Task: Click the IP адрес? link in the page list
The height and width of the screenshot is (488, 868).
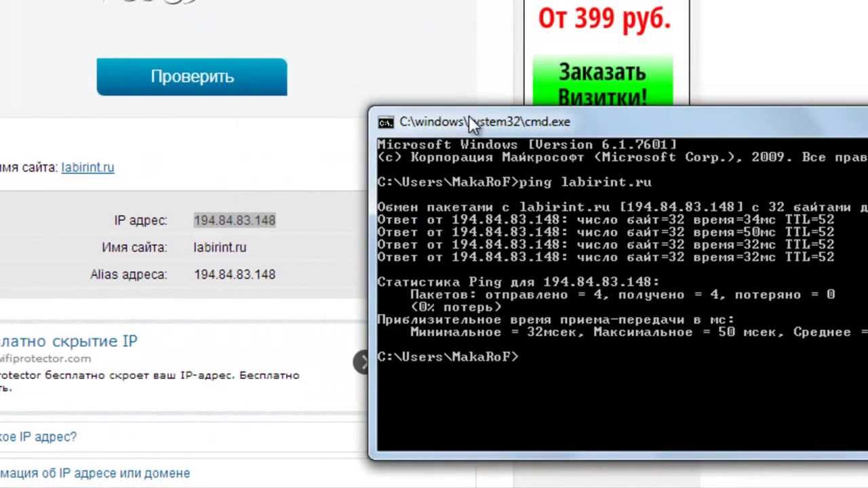Action: click(38, 437)
